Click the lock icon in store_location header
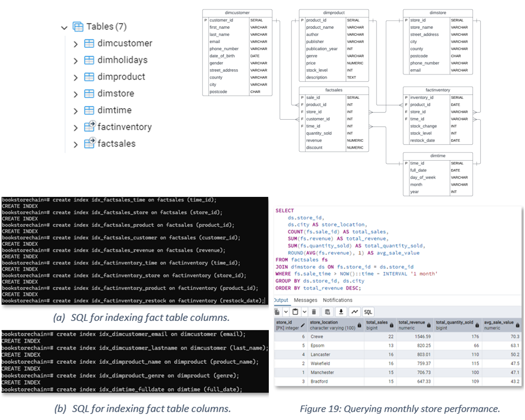 pyautogui.click(x=359, y=325)
